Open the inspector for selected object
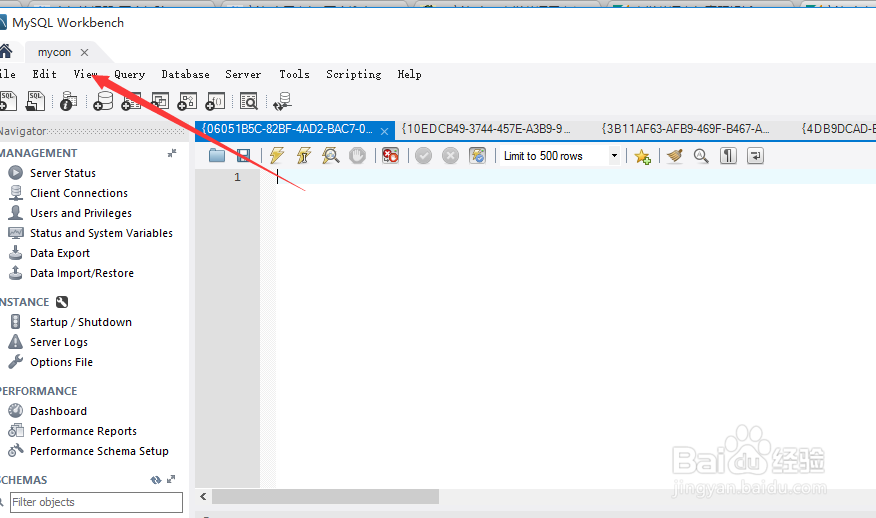This screenshot has width=876, height=518. click(68, 101)
